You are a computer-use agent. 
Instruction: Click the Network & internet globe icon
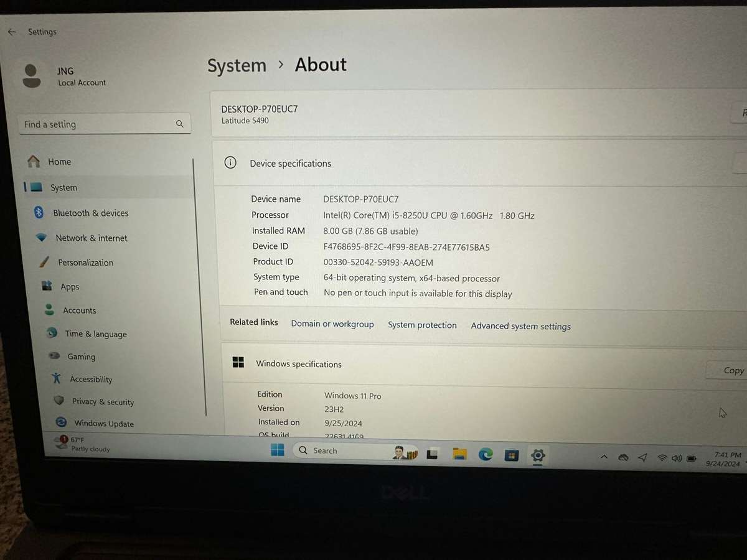(40, 238)
